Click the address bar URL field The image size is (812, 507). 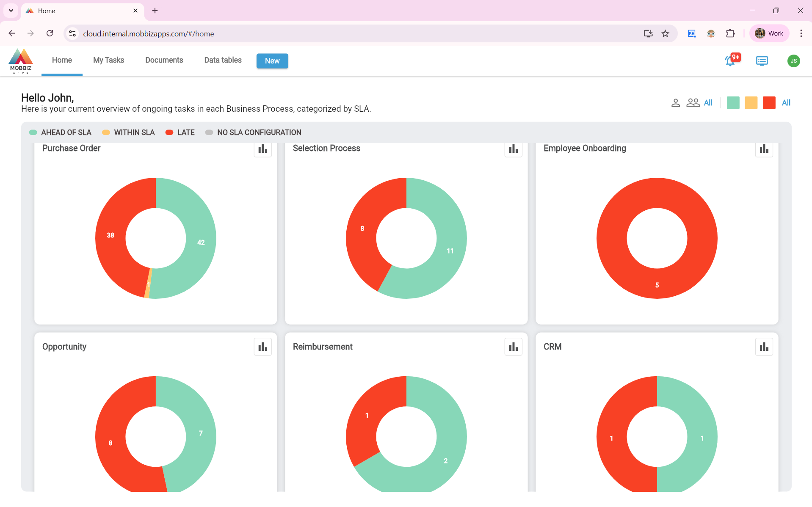(360, 33)
